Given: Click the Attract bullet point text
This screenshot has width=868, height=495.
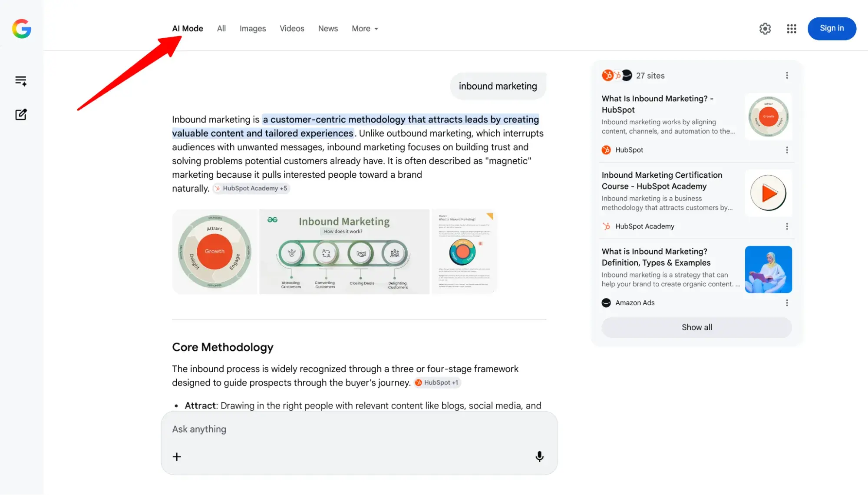Looking at the screenshot, I should click(363, 405).
